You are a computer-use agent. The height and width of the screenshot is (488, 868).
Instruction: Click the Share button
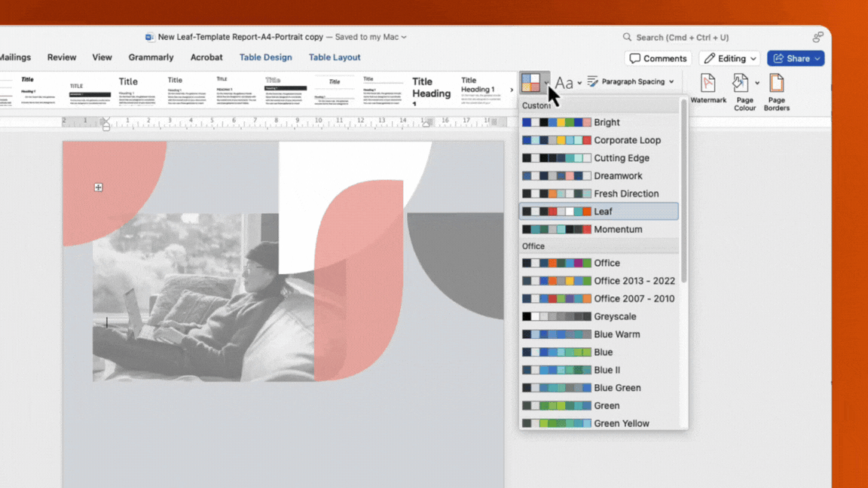coord(795,58)
